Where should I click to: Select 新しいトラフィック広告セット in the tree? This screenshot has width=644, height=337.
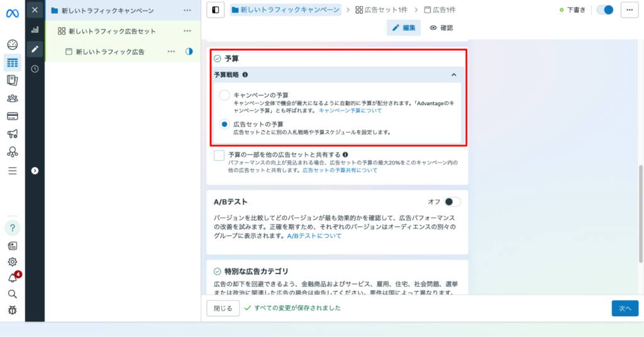[x=112, y=31]
